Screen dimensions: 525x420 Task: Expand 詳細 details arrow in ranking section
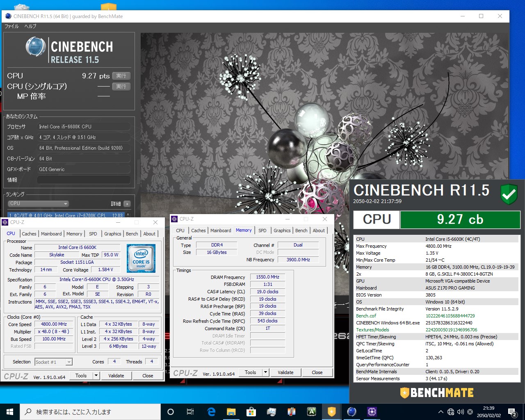(127, 204)
